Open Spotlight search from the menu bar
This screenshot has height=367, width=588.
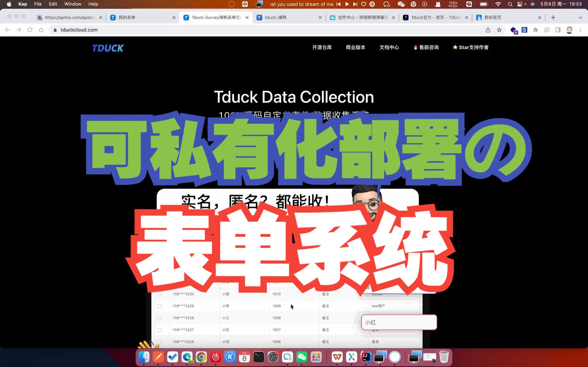tap(510, 4)
